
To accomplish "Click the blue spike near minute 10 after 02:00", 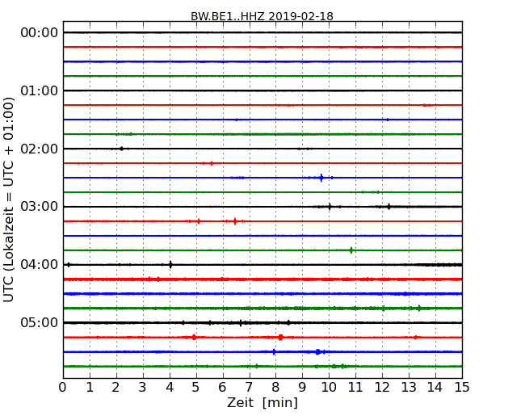I will (x=321, y=178).
